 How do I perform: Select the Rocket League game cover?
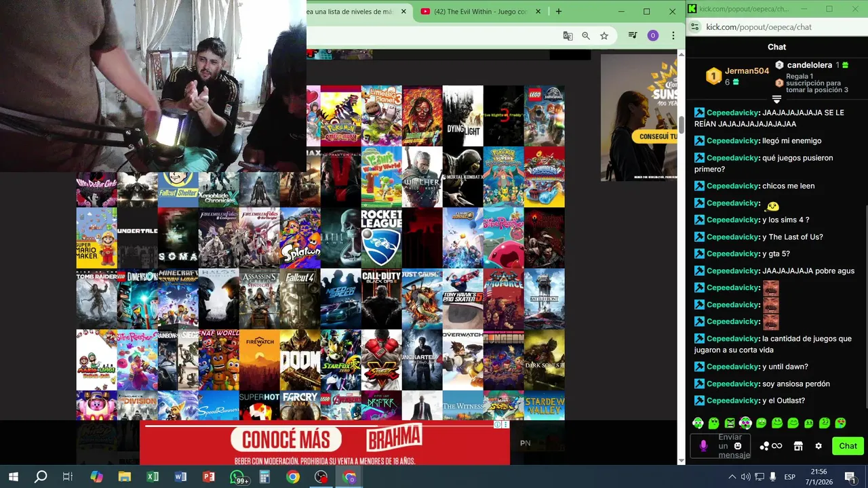point(381,238)
